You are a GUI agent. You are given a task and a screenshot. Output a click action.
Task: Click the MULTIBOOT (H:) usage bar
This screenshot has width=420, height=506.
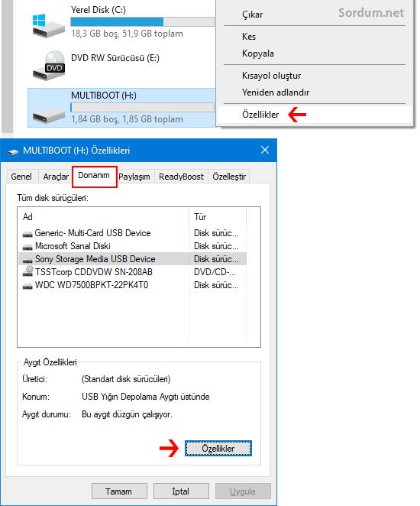coord(142,108)
